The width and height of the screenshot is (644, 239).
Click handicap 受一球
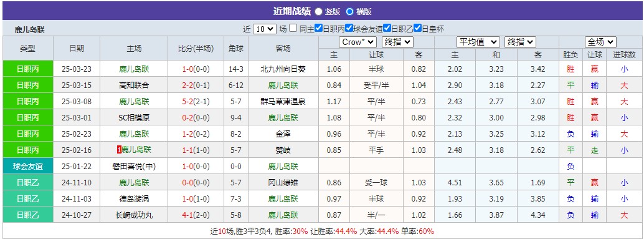[x=376, y=183]
